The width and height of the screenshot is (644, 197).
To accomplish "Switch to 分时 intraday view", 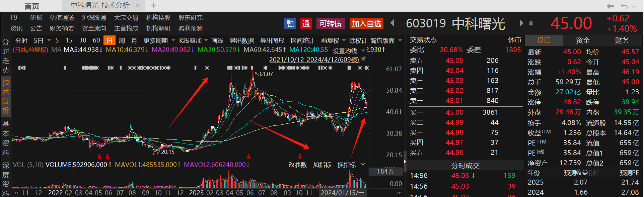I will click(x=21, y=40).
